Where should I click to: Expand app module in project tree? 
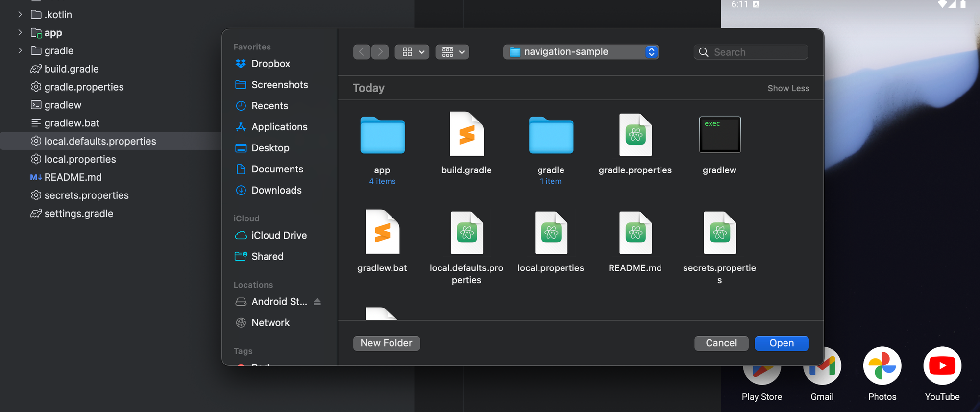pyautogui.click(x=20, y=33)
